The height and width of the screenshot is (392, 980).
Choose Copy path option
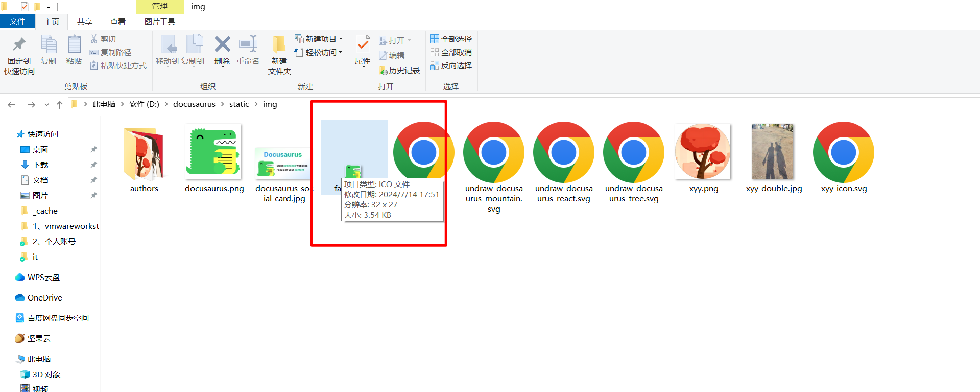point(111,52)
